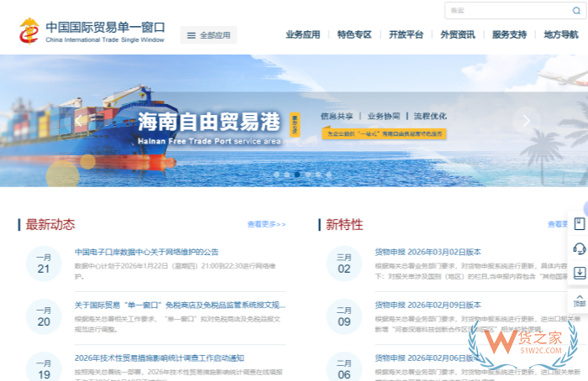Show the previous banner slide

click(79, 121)
